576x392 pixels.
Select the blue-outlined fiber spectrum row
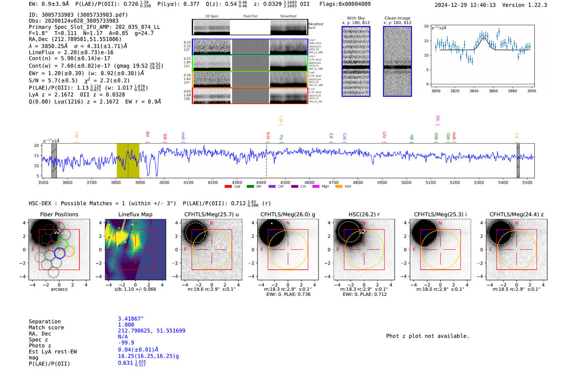250,47
